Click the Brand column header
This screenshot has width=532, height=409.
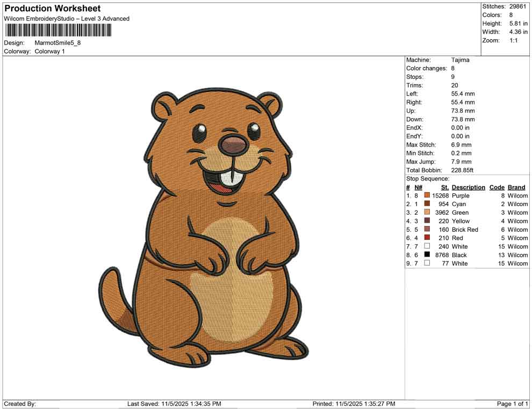[x=516, y=187]
